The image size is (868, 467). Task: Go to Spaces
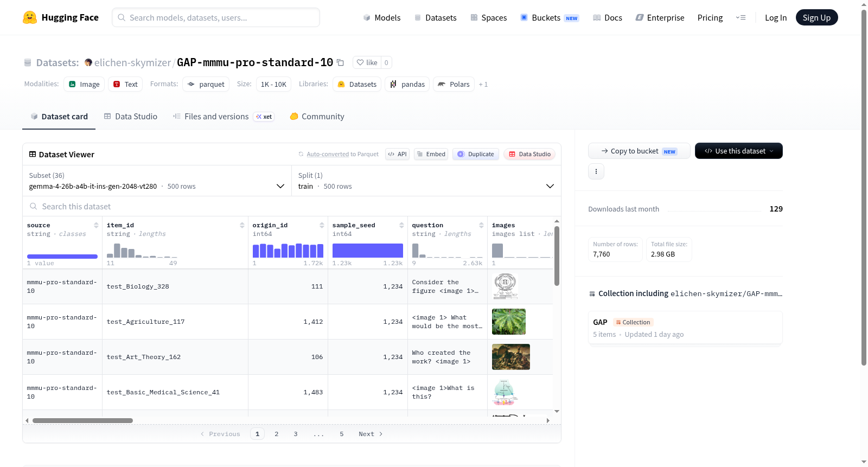pyautogui.click(x=488, y=17)
